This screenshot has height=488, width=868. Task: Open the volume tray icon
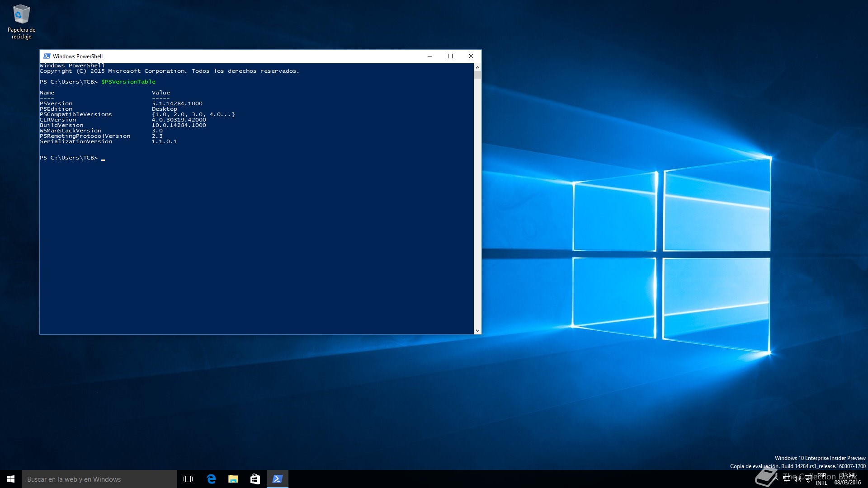click(x=797, y=479)
